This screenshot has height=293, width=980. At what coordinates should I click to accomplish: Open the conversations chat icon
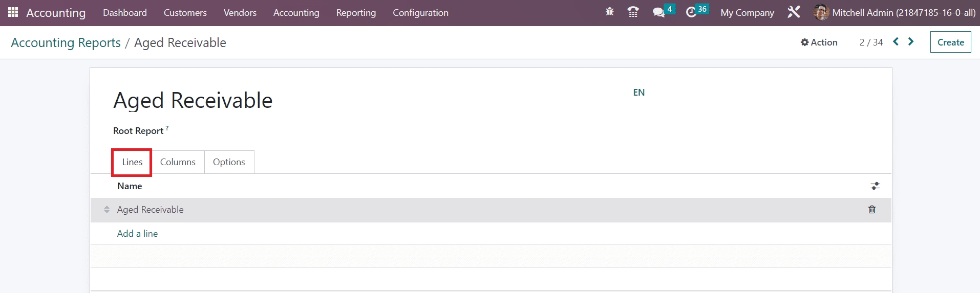(658, 12)
